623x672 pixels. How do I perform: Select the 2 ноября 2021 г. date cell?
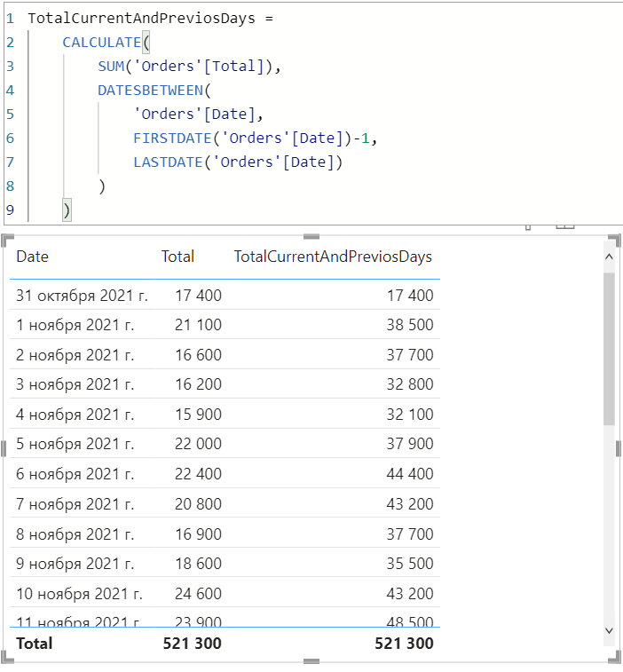click(75, 355)
